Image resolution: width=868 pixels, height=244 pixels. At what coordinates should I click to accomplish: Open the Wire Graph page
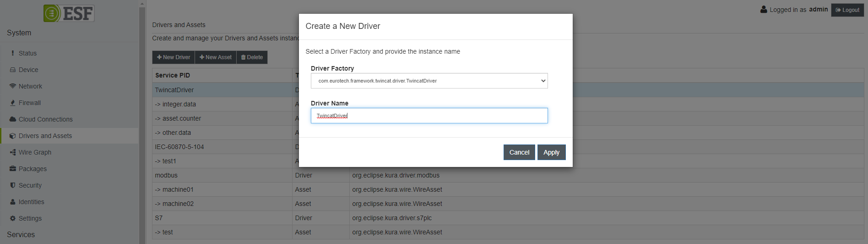35,152
